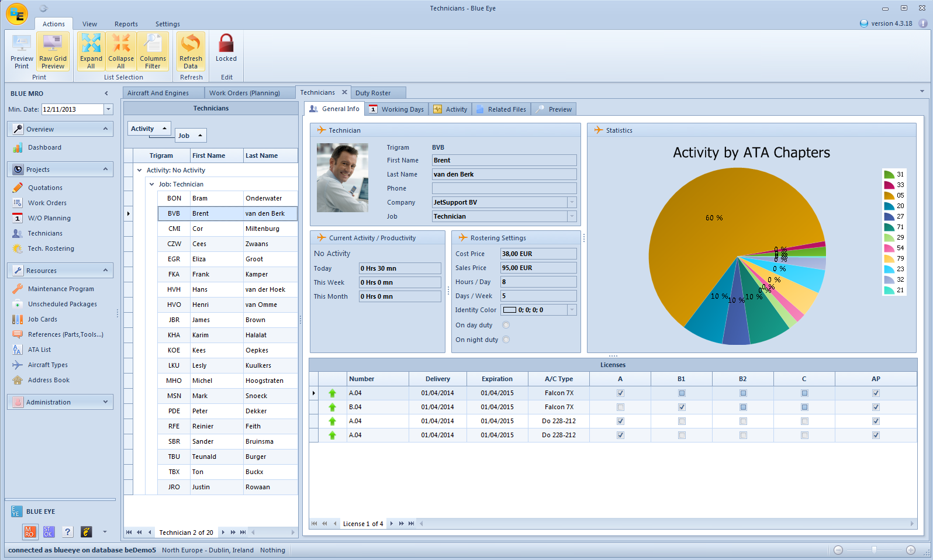Close the Technicians document tab
Screen dimensions: 933x560
coord(344,92)
